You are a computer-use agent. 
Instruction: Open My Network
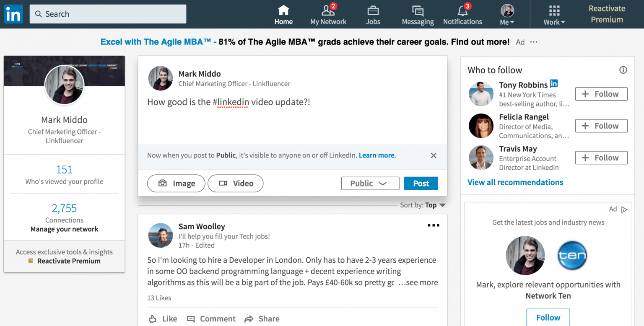(328, 14)
